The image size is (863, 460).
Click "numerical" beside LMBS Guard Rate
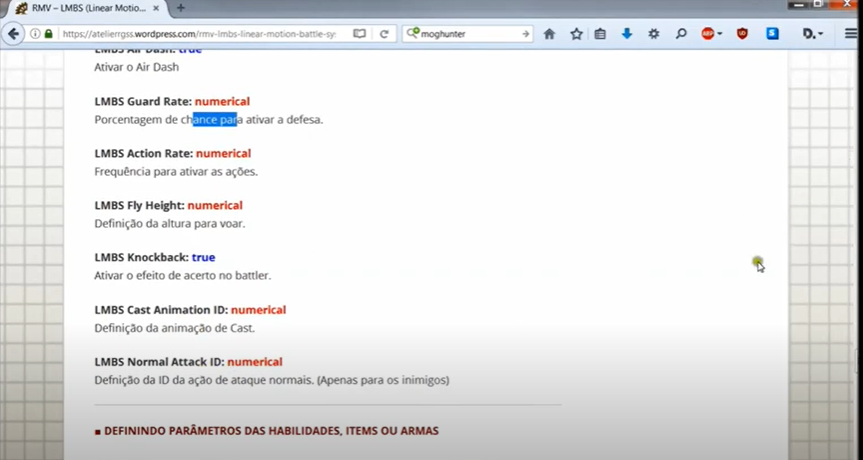pos(222,102)
